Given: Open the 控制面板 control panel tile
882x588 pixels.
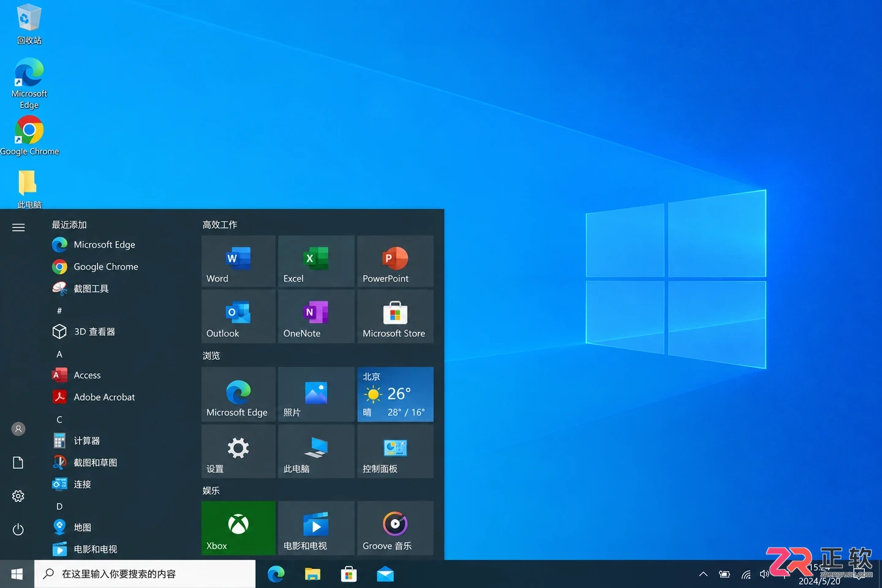Looking at the screenshot, I should tap(395, 451).
